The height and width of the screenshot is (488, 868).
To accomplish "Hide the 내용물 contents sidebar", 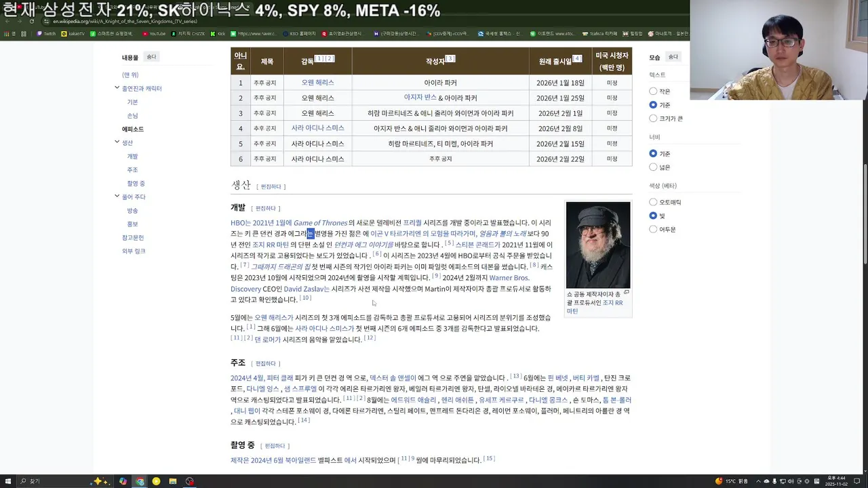I will tap(151, 57).
